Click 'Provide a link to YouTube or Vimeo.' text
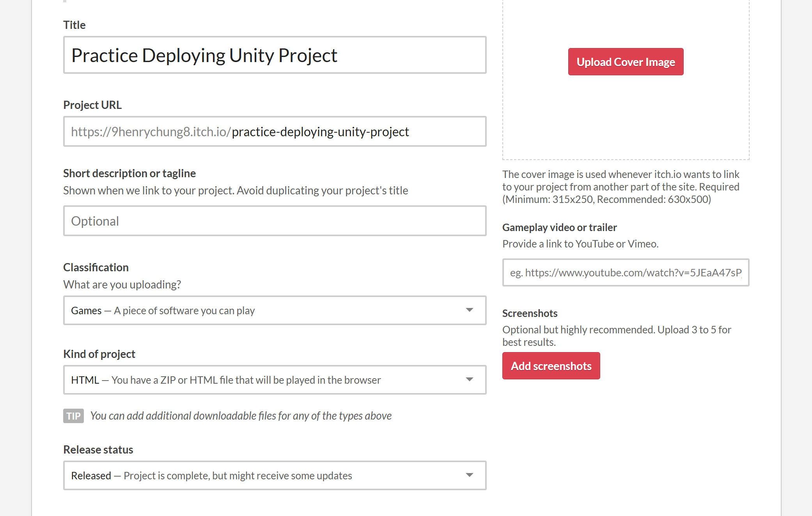 pos(580,244)
